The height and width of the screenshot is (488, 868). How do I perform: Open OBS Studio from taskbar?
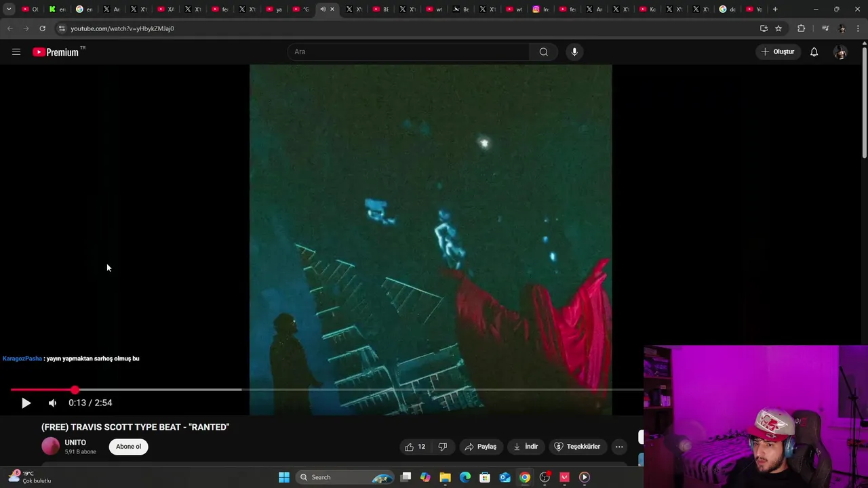coord(545,477)
